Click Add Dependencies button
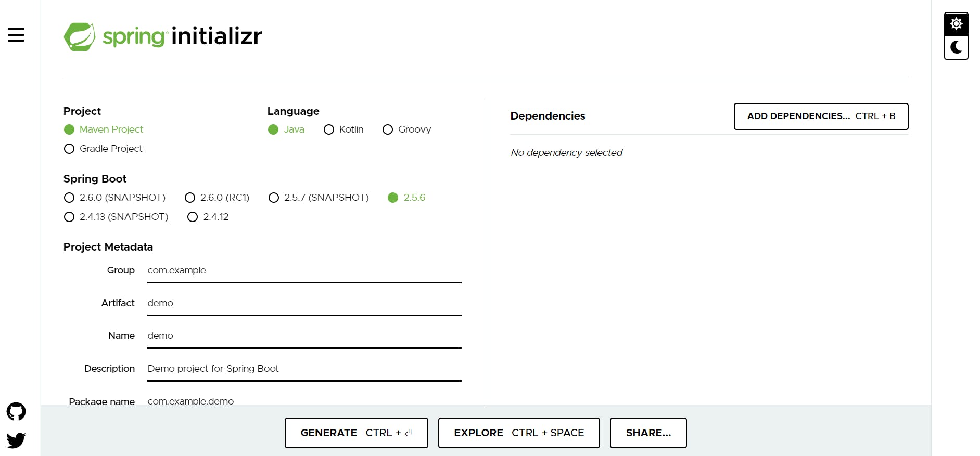Screen dimensions: 980x456 tap(821, 116)
